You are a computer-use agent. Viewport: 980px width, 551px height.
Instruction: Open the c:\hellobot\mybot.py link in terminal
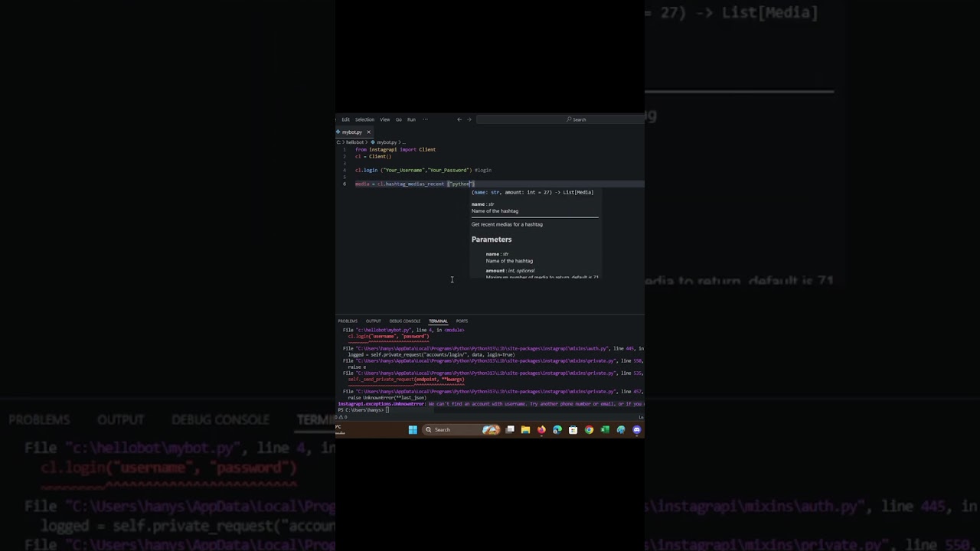[x=384, y=330]
